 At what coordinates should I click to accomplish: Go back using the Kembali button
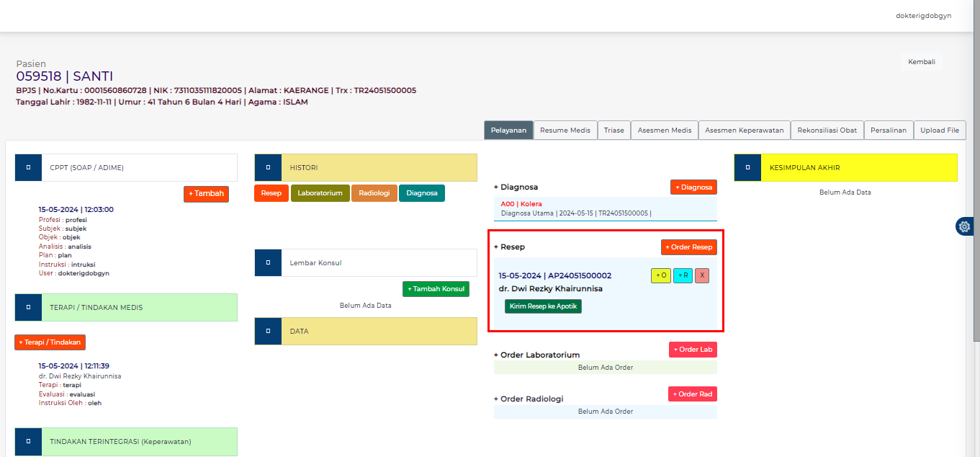pos(921,62)
